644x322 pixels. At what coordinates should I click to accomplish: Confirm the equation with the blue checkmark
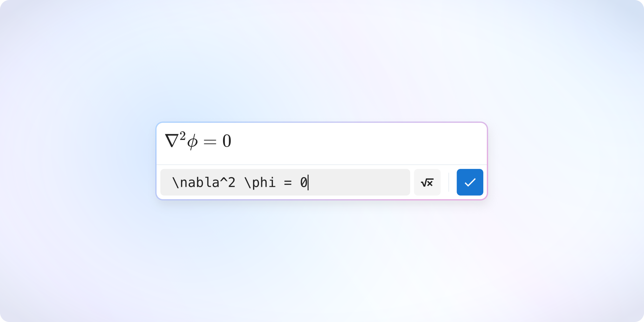tap(470, 182)
